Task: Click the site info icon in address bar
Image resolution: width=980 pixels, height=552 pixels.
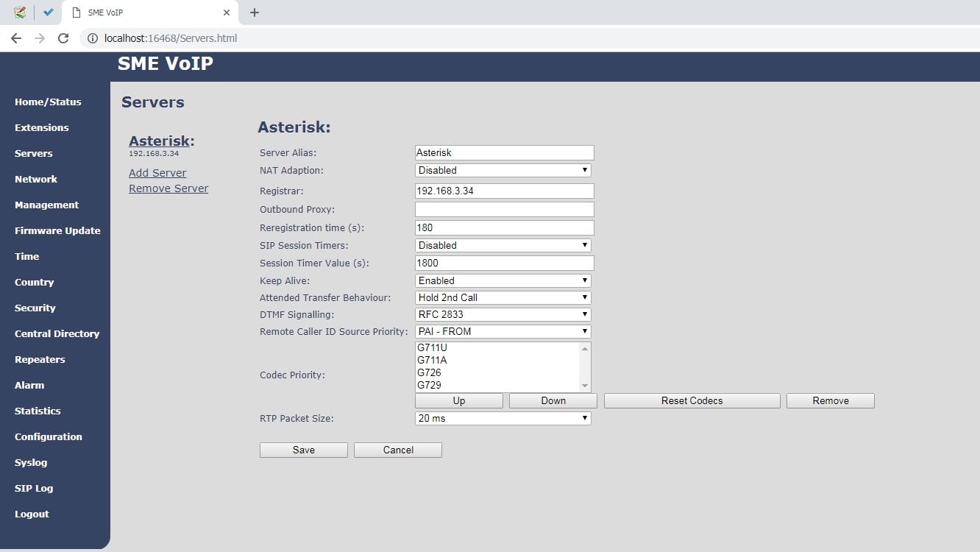Action: [x=93, y=38]
